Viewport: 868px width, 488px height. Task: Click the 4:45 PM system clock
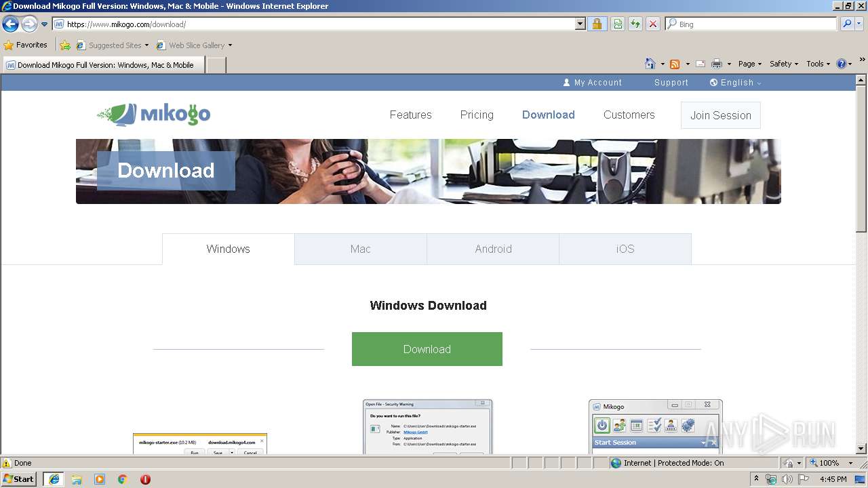pos(833,479)
